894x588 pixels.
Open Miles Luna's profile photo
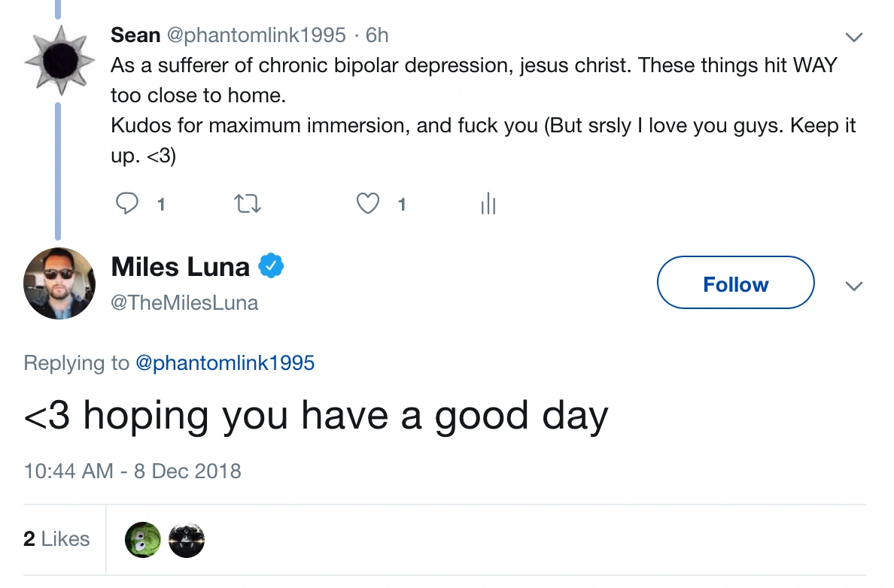[x=59, y=283]
